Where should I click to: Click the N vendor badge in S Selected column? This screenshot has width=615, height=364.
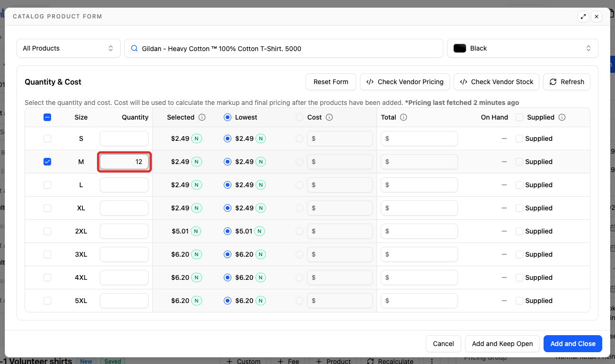click(196, 139)
